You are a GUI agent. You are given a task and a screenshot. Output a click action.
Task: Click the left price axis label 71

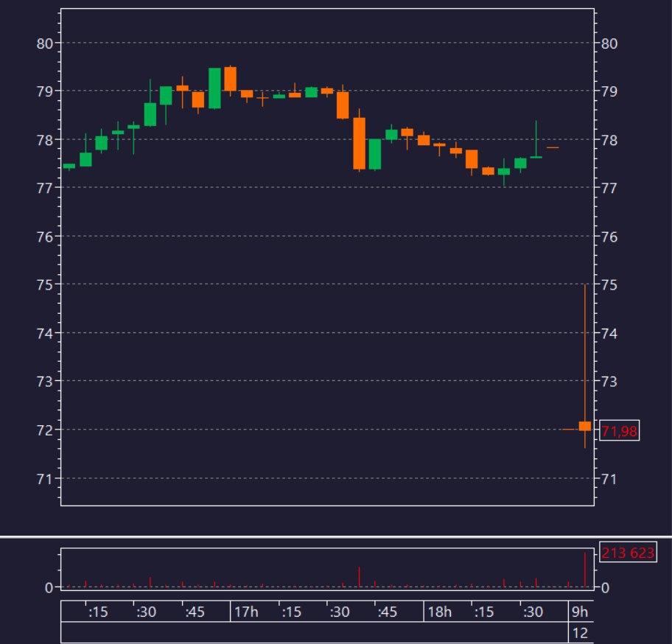click(44, 479)
